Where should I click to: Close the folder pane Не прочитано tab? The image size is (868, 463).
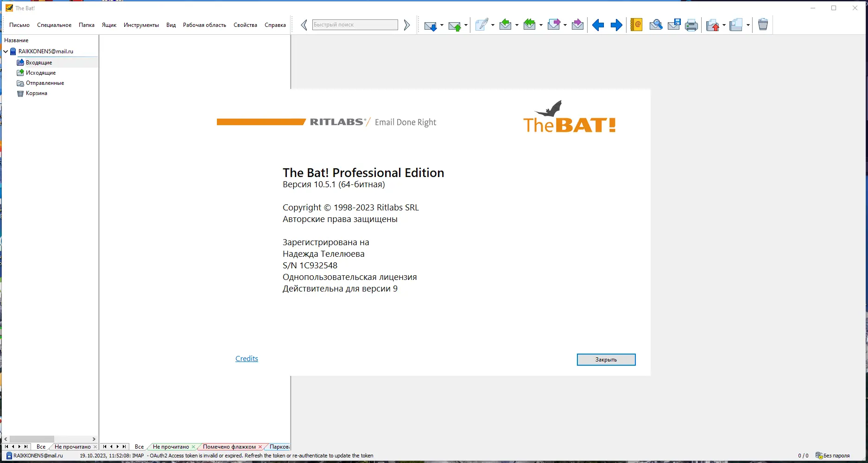click(x=95, y=447)
